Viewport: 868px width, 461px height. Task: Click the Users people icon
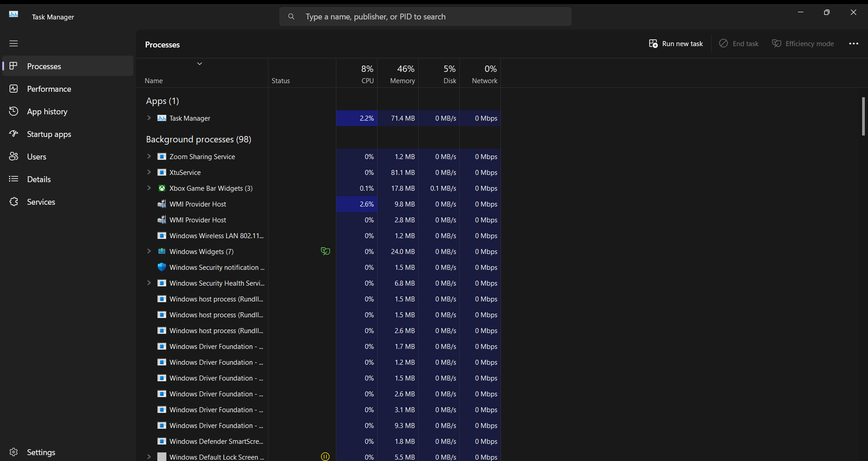click(x=14, y=156)
